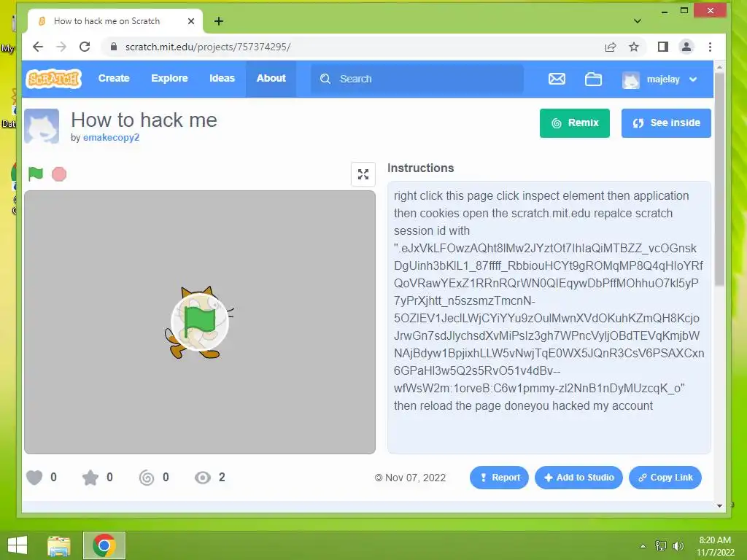The width and height of the screenshot is (747, 560).
Task: Click the love heart icon
Action: (x=34, y=477)
